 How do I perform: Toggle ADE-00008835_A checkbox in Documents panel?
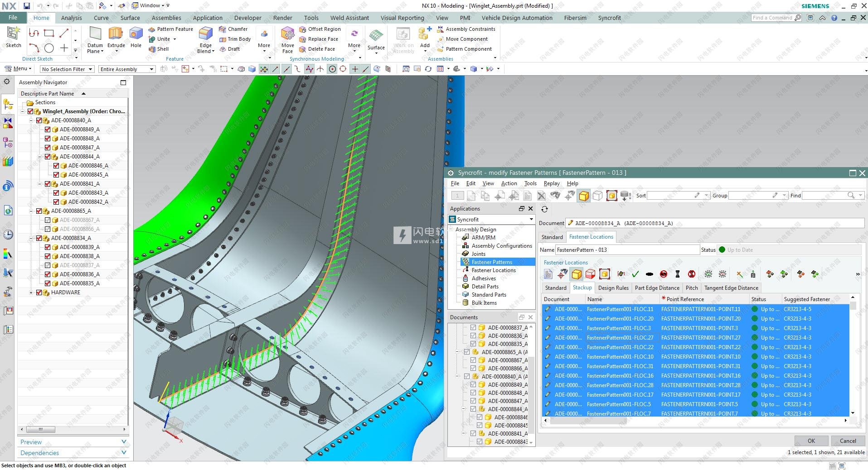pyautogui.click(x=473, y=344)
